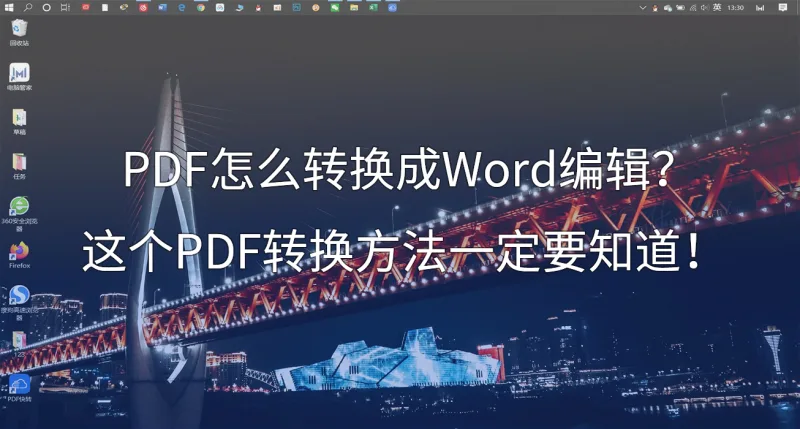The height and width of the screenshot is (429, 800).
Task: Select the 电脑管家 desktop shortcut
Action: coord(19,77)
